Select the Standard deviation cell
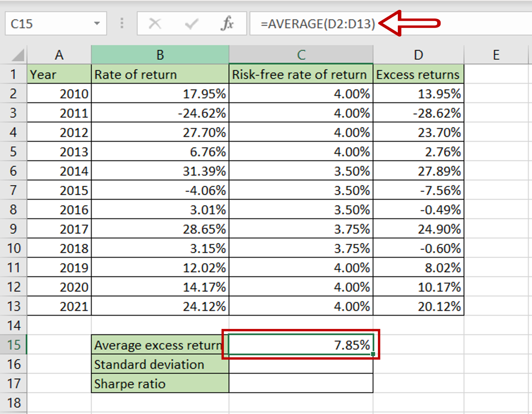The image size is (532, 414). 160,365
